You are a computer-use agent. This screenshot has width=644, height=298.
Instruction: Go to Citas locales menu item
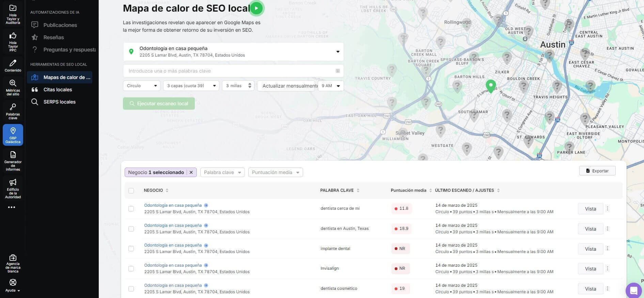point(58,90)
